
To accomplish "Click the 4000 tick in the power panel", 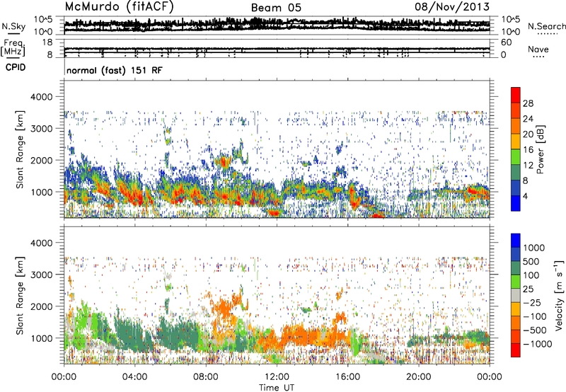I will click(42, 97).
